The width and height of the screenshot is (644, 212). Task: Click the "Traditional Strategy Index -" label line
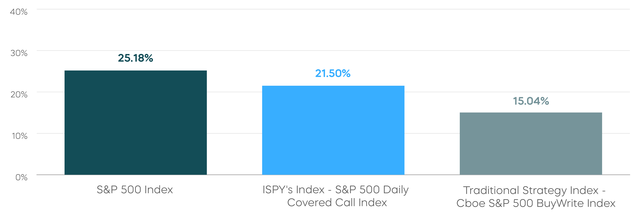click(x=534, y=190)
